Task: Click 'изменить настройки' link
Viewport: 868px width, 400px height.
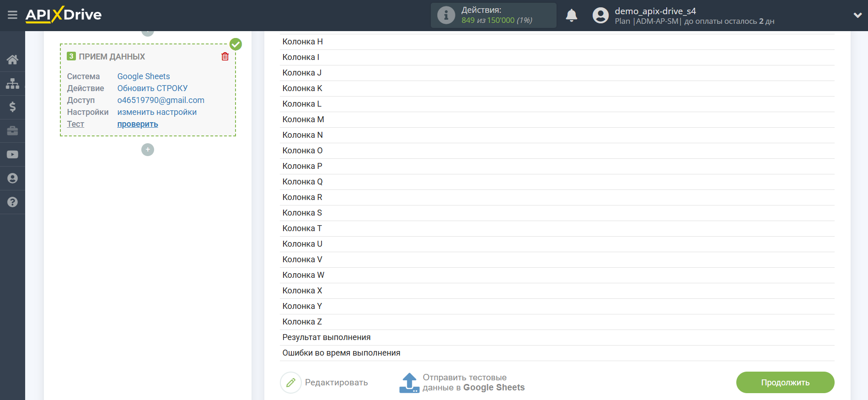Action: coord(157,112)
